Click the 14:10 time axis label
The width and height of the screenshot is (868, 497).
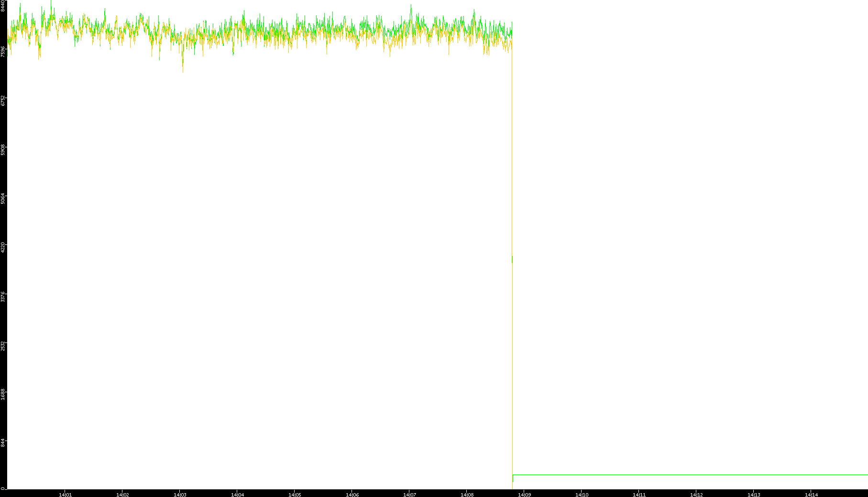[582, 495]
